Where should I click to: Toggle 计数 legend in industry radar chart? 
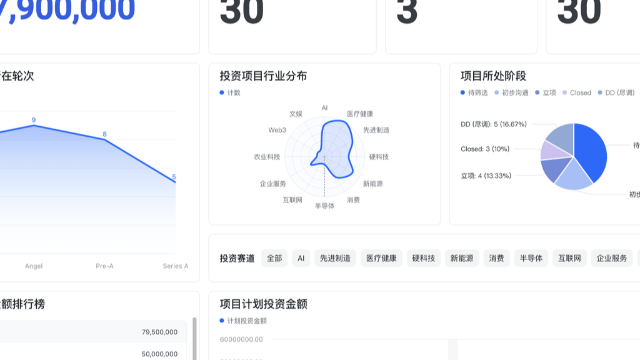(x=230, y=93)
